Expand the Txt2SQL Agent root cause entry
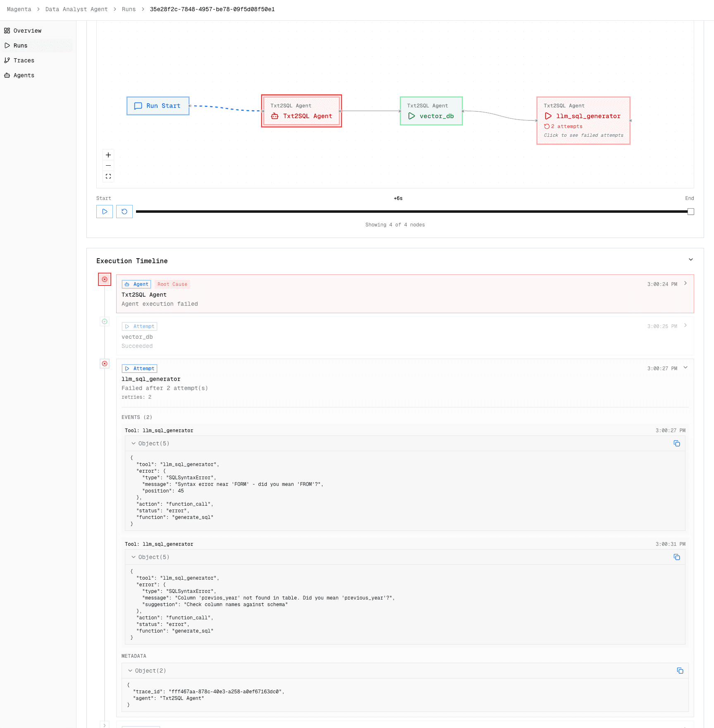714x728 pixels. pos(685,283)
